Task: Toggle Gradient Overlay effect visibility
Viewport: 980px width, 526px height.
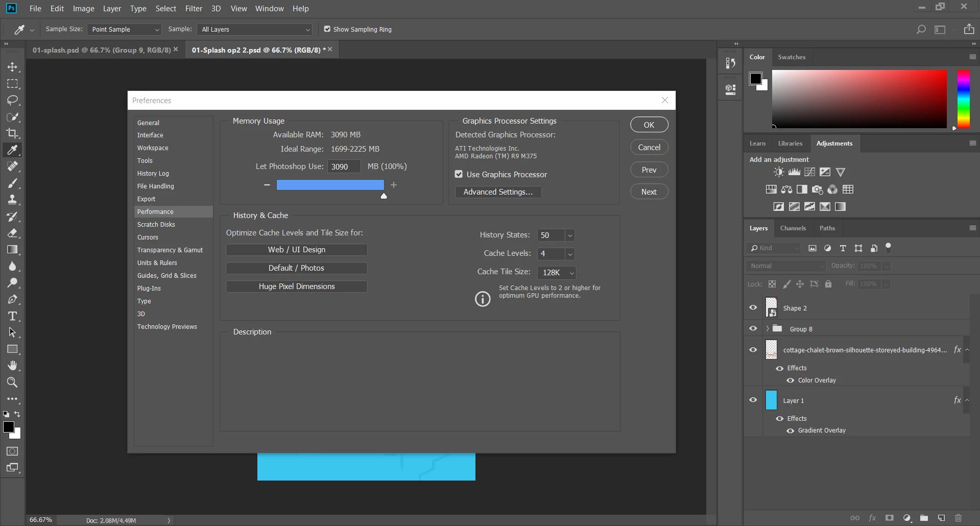Action: coord(790,431)
